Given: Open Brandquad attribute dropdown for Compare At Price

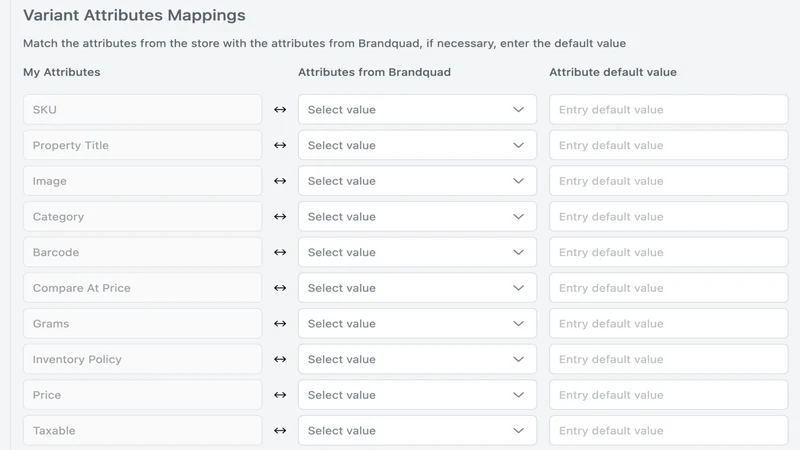Looking at the screenshot, I should (x=417, y=288).
